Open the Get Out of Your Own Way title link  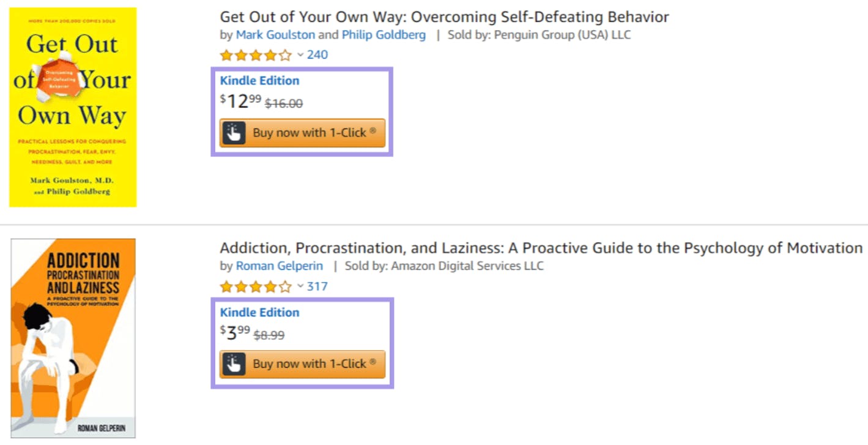(x=445, y=17)
